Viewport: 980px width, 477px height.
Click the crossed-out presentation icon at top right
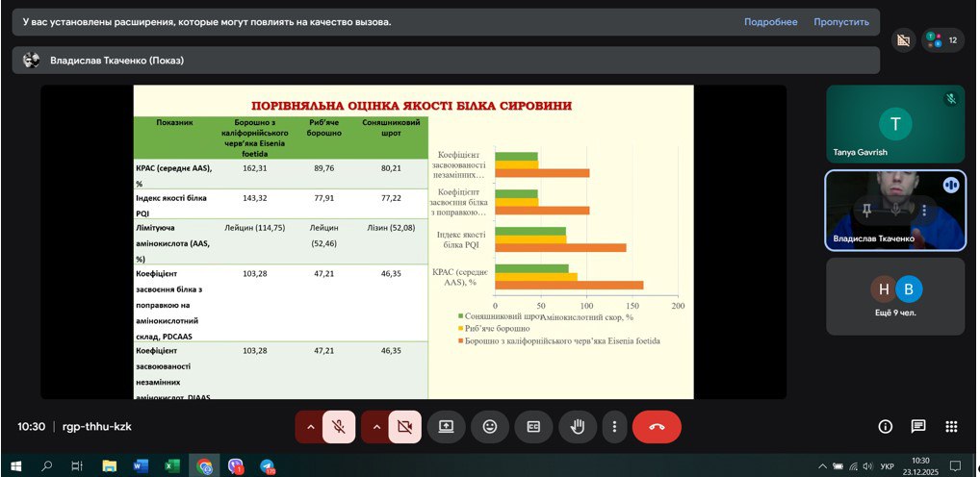(902, 40)
